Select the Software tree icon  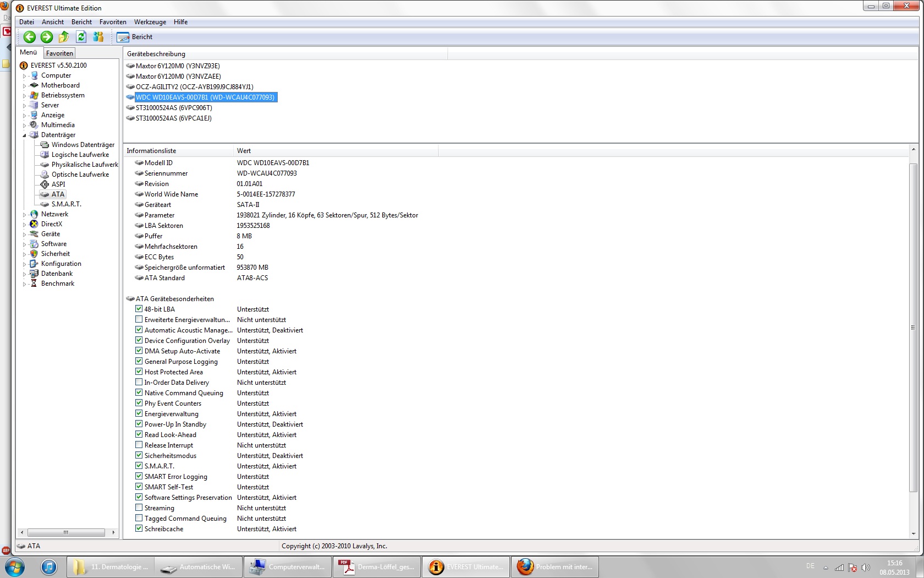[x=34, y=244]
